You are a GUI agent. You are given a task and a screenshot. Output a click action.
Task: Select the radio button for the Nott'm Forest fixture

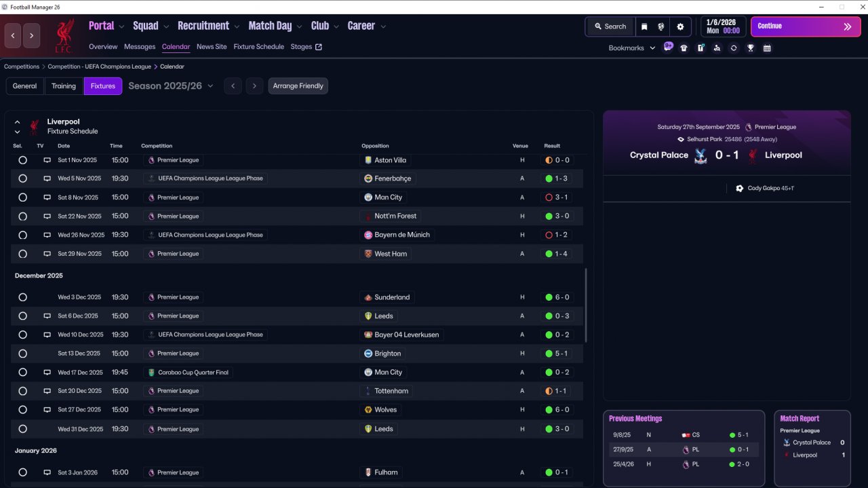(x=22, y=217)
